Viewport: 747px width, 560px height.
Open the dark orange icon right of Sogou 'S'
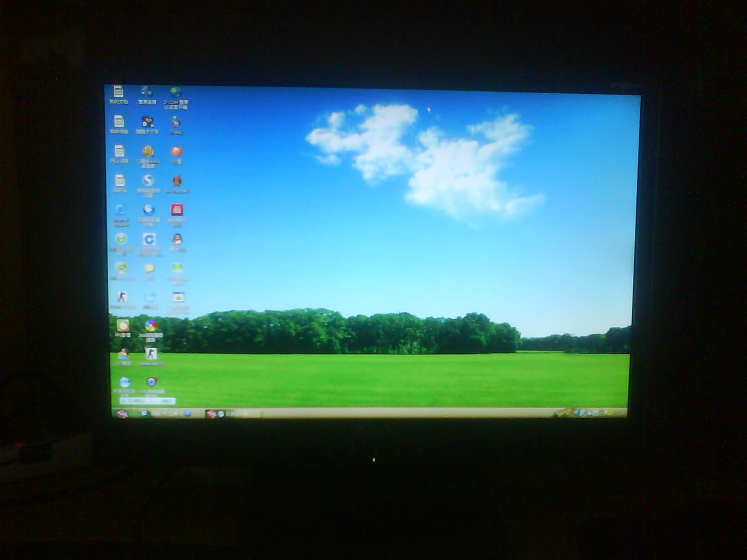(x=177, y=181)
